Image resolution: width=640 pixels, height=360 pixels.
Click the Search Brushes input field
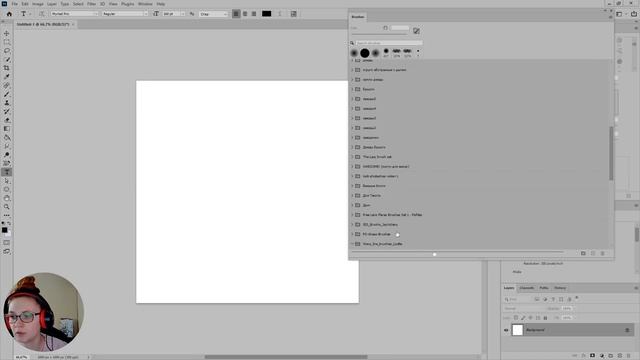point(389,43)
